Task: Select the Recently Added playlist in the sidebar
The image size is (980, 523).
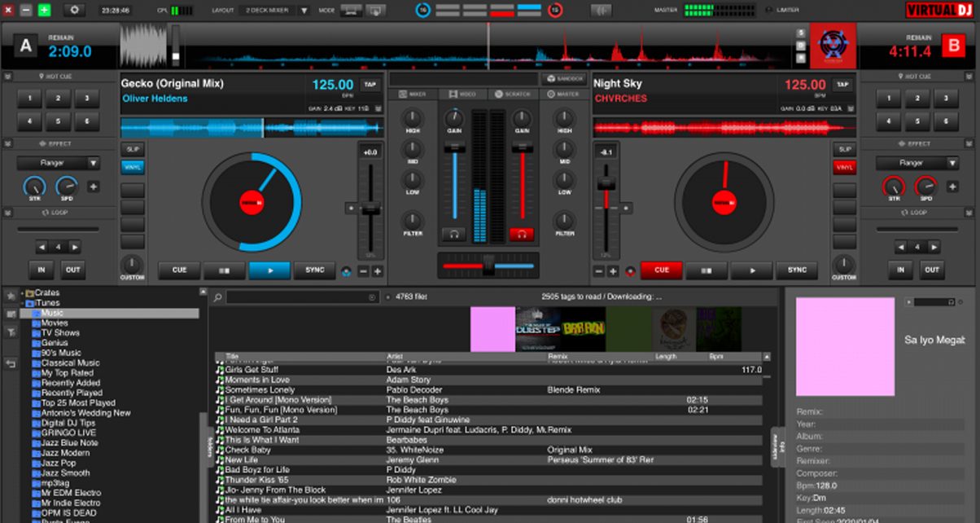Action: click(x=71, y=383)
